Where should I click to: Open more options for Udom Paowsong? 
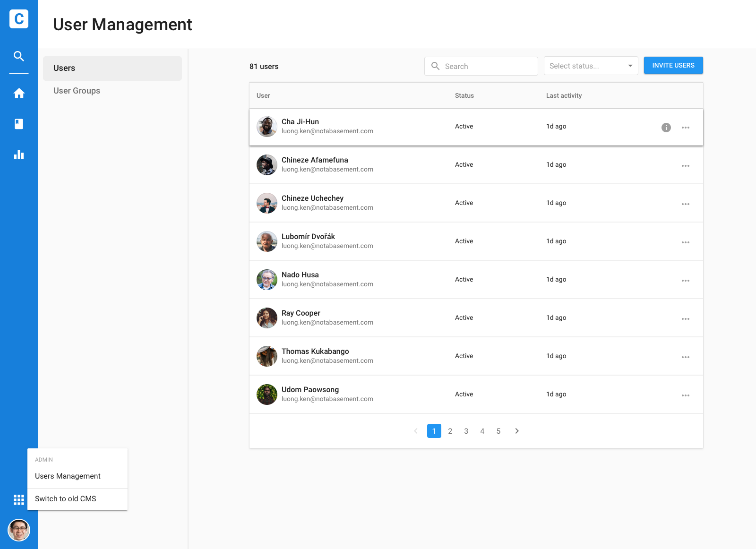tap(685, 395)
